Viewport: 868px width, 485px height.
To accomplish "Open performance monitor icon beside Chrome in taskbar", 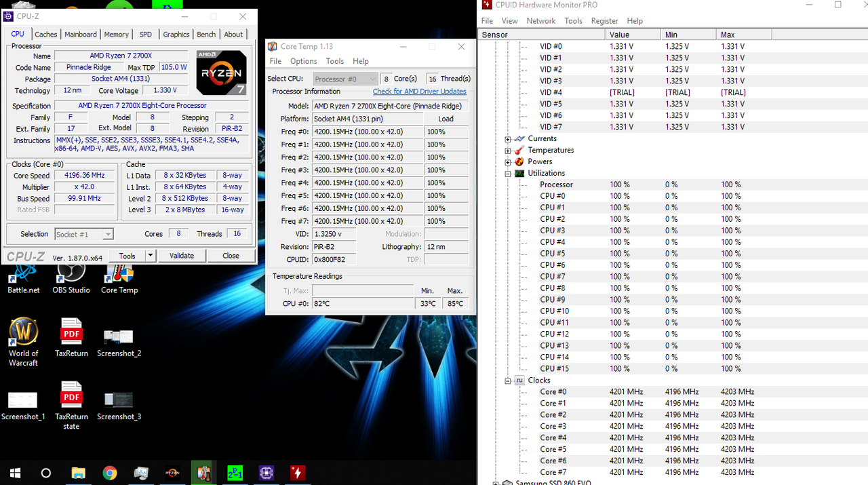I will 141,473.
